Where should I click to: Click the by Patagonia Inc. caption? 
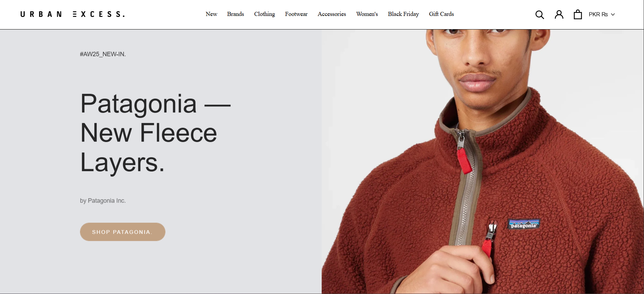click(103, 201)
